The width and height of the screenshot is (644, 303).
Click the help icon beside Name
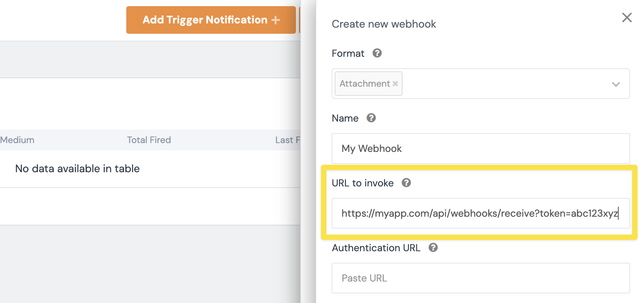(371, 118)
